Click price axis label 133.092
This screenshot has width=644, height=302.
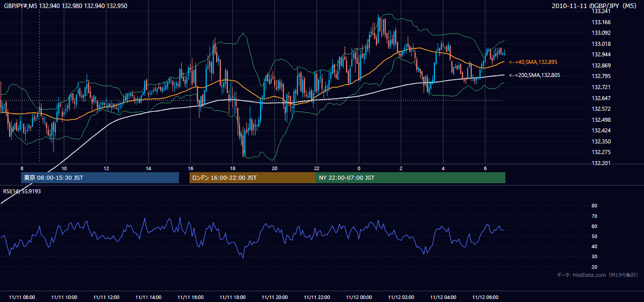[602, 33]
